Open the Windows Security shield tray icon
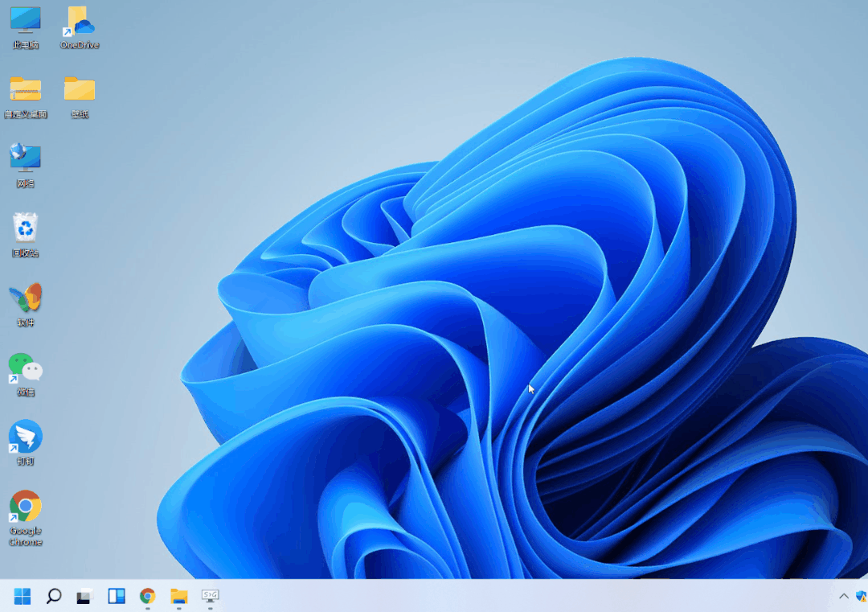The height and width of the screenshot is (612, 868). click(x=862, y=596)
